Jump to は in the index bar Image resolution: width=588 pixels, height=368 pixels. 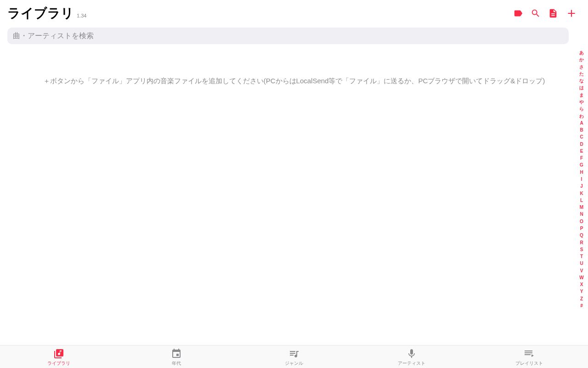pos(582,88)
